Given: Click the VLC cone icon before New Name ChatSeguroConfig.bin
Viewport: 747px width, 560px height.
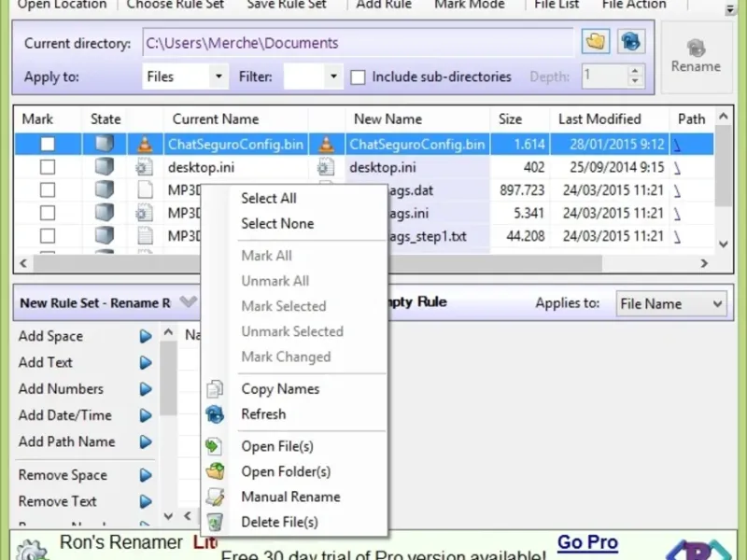Looking at the screenshot, I should pos(326,144).
